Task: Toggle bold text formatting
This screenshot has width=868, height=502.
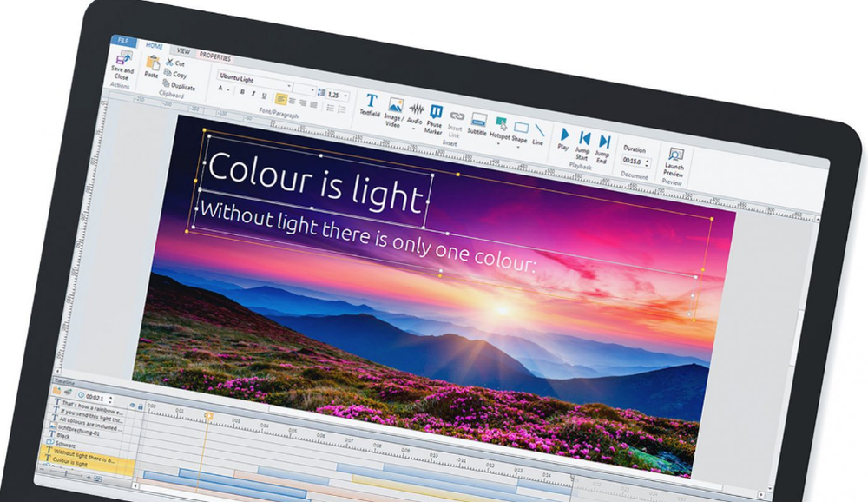Action: click(x=242, y=92)
